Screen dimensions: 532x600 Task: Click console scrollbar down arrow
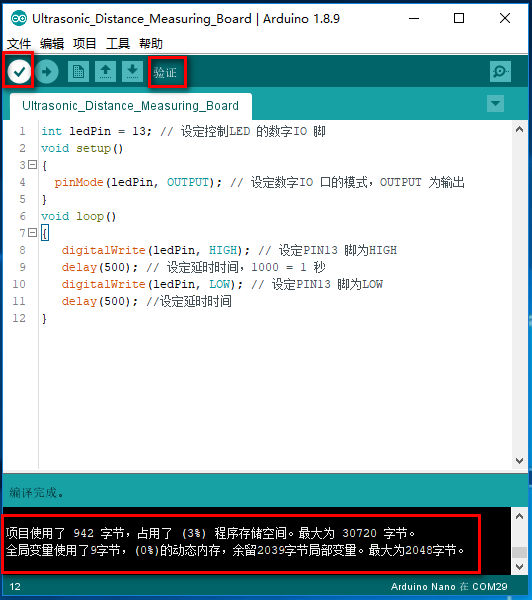(x=519, y=567)
